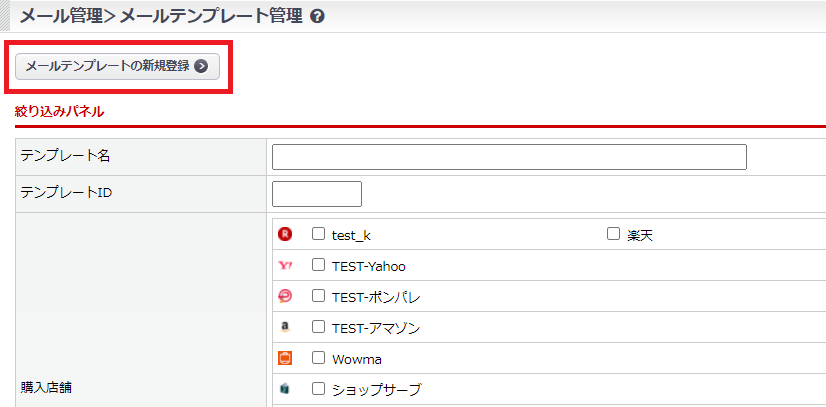Screen dimensions: 826x407
Task: Select the TEST-ポンパレ checkbox
Action: point(319,296)
